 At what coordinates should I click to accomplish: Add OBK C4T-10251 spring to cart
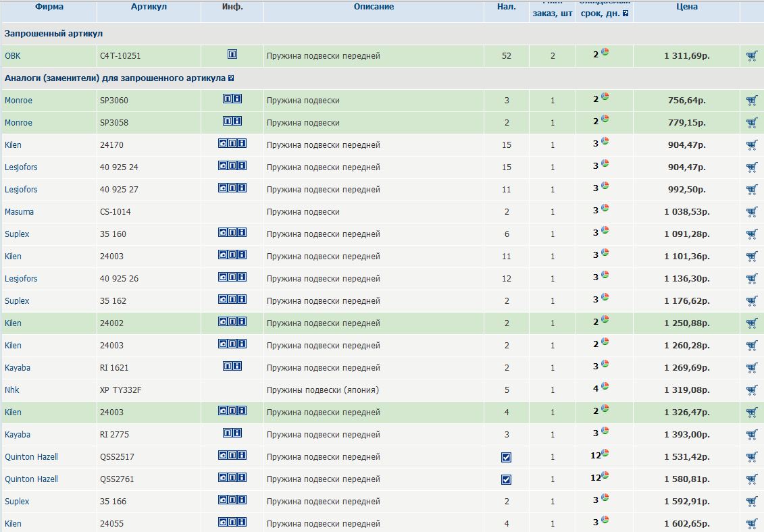click(752, 56)
